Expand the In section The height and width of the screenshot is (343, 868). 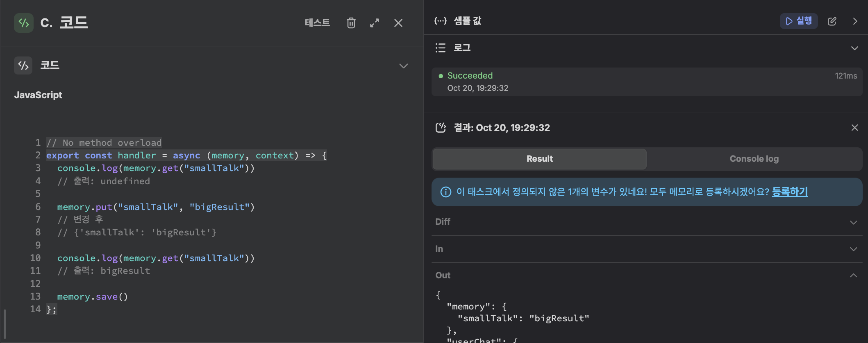853,249
